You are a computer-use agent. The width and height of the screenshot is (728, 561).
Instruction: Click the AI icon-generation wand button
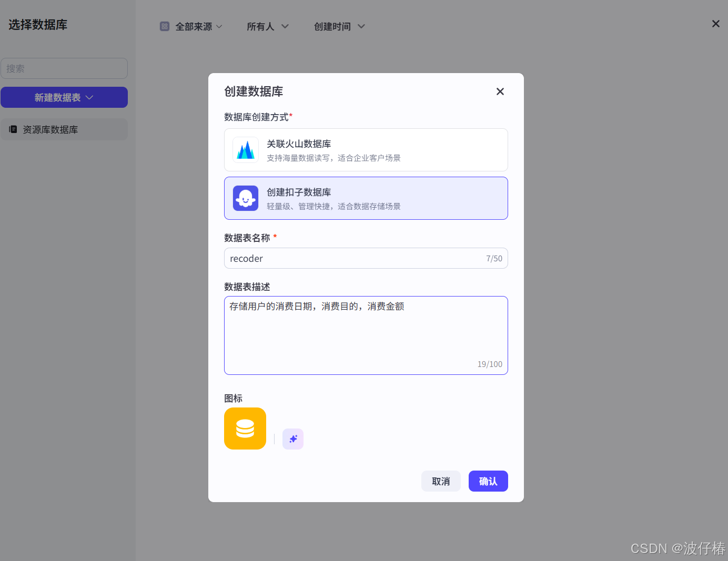pos(293,439)
